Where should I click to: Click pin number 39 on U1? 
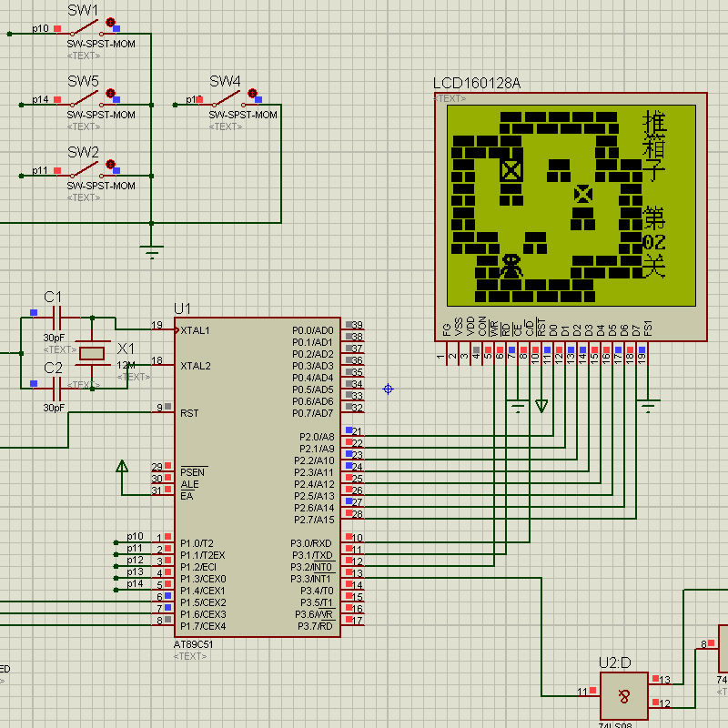[x=358, y=325]
